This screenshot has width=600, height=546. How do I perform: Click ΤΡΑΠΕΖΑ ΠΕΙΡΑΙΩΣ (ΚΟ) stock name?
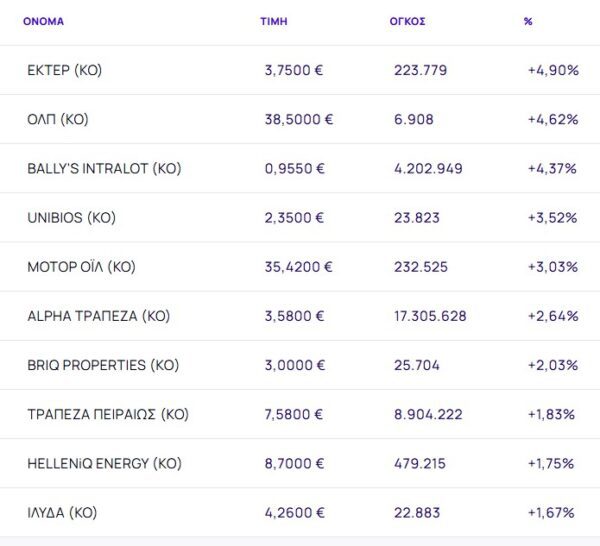coord(108,414)
